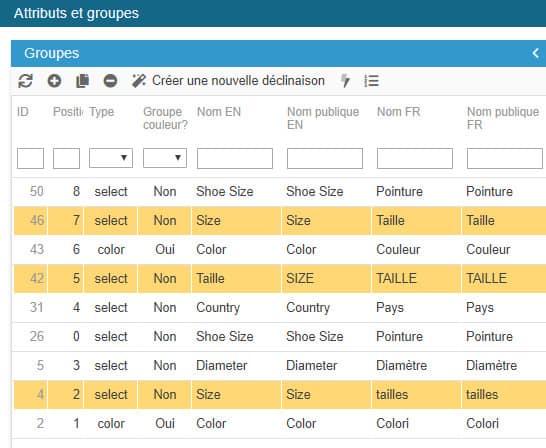Screen dimensions: 546x448
Task: Select the Colori row with ID 2
Action: pyautogui.click(x=280, y=424)
